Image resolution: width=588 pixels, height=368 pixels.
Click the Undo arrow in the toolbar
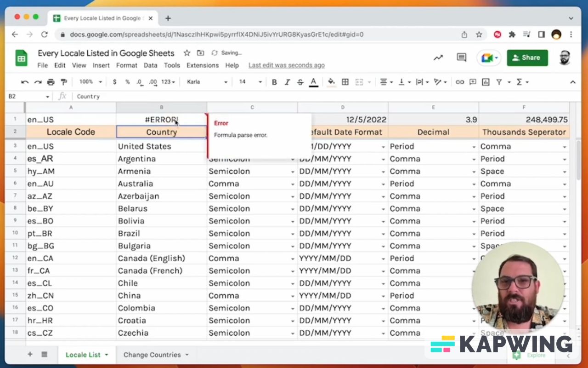click(x=25, y=82)
